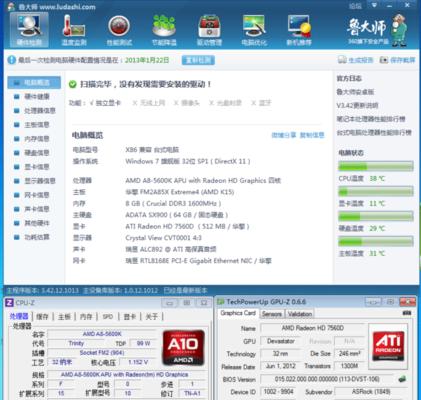The height and width of the screenshot is (400, 421).
Task: Click the 鲁大师 logo with mascot
Action: 377,30
